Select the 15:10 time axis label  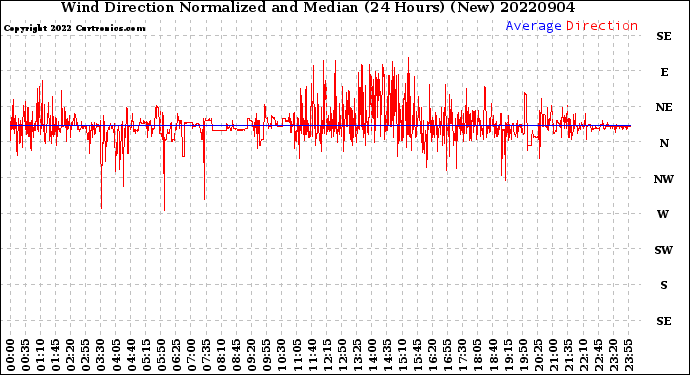coord(403,355)
